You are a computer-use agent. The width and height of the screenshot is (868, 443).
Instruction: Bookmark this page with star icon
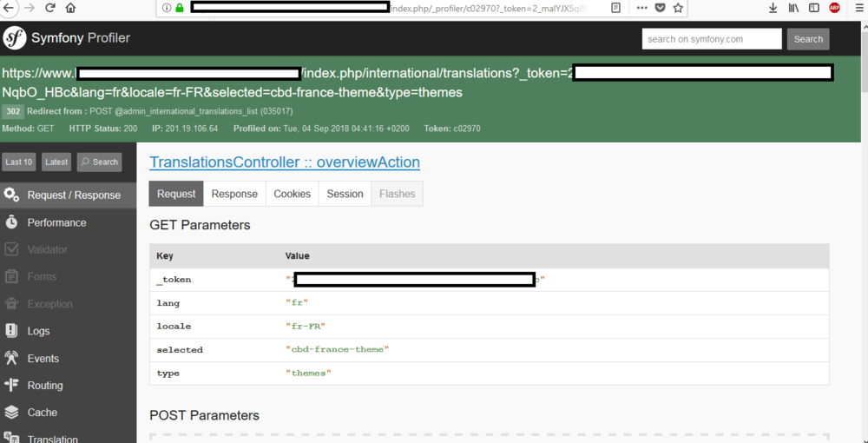coord(678,8)
